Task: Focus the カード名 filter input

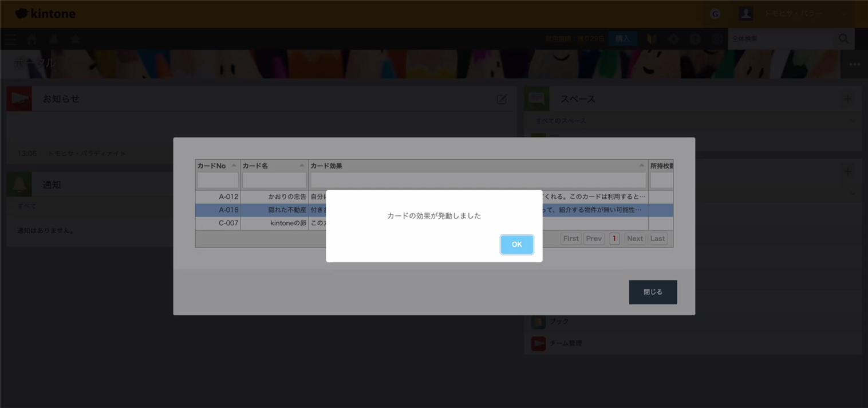Action: click(x=274, y=181)
